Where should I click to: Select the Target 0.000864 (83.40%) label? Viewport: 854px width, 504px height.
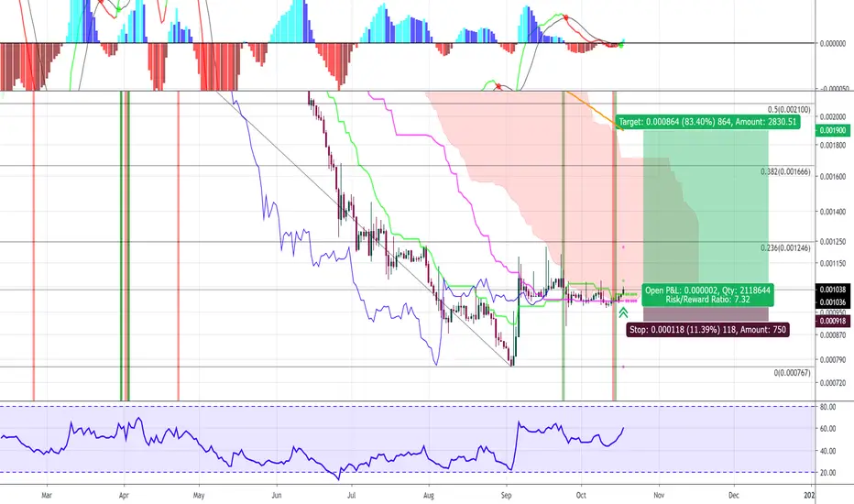[707, 122]
